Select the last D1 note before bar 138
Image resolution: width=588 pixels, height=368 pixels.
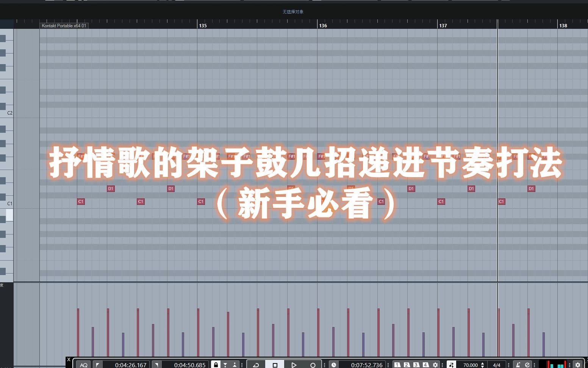tap(531, 189)
